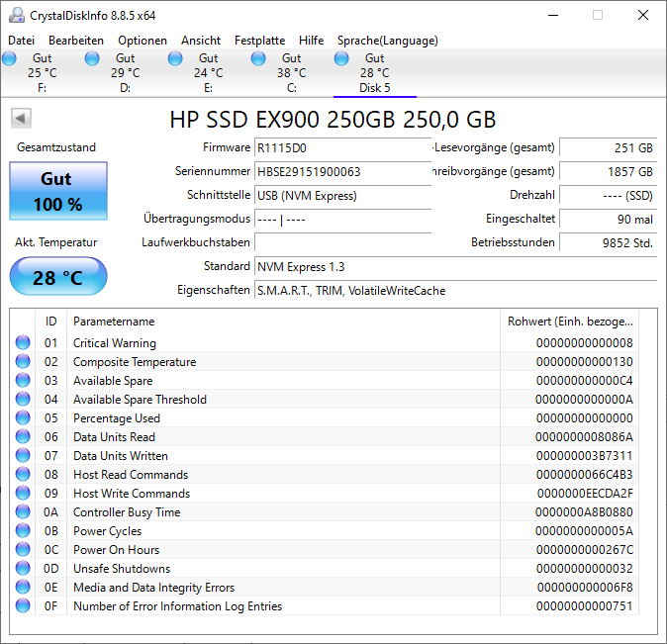Click the Gut 100 % health status button
Image resolution: width=667 pixels, height=644 pixels.
click(58, 191)
